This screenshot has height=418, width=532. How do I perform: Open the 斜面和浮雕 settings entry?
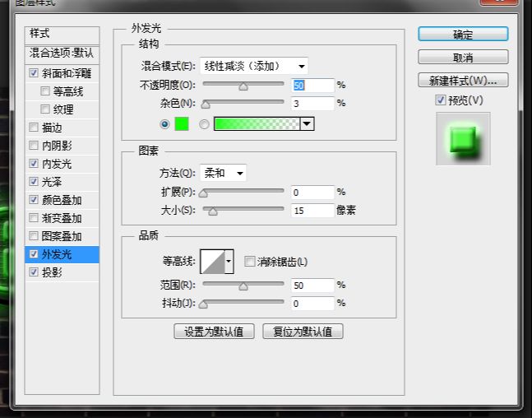[67, 73]
